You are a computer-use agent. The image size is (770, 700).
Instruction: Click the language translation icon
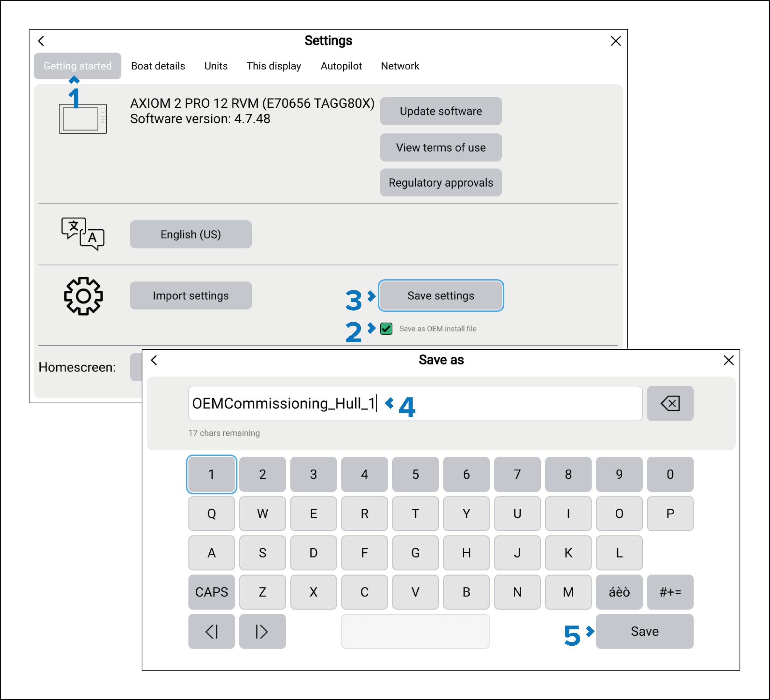pos(83,234)
